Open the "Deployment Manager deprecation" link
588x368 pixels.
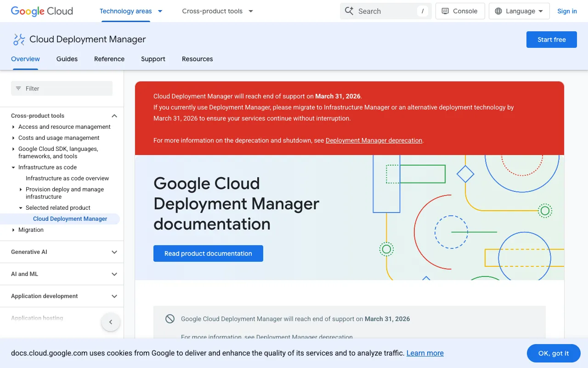pos(374,140)
